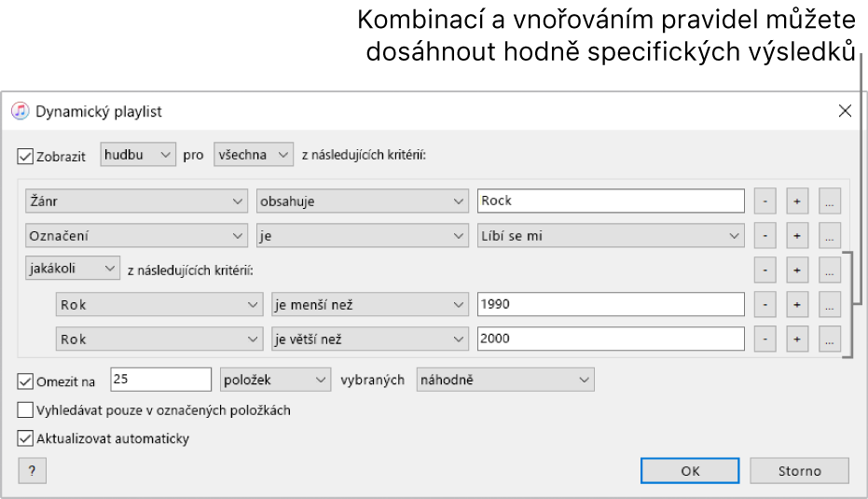Open the 'všechna' match dropdown
868x499 pixels.
click(x=254, y=155)
